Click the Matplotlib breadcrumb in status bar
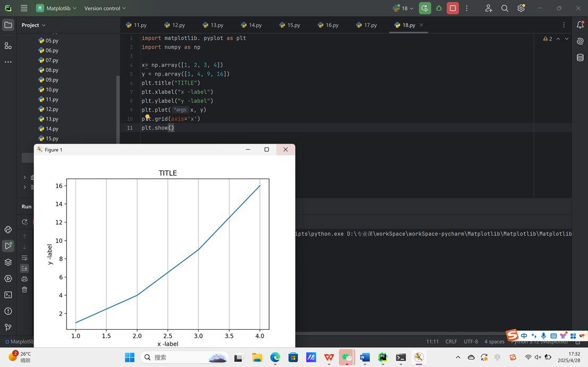Viewport: 588px width, 367px height. pyautogui.click(x=20, y=342)
